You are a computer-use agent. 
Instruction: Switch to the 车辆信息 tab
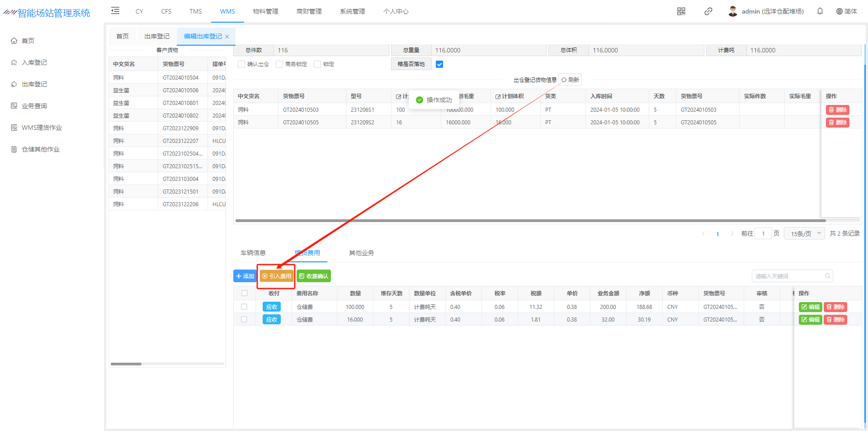[253, 253]
